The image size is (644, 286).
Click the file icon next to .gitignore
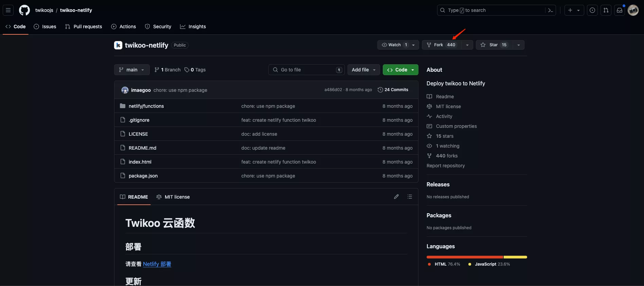(x=123, y=120)
